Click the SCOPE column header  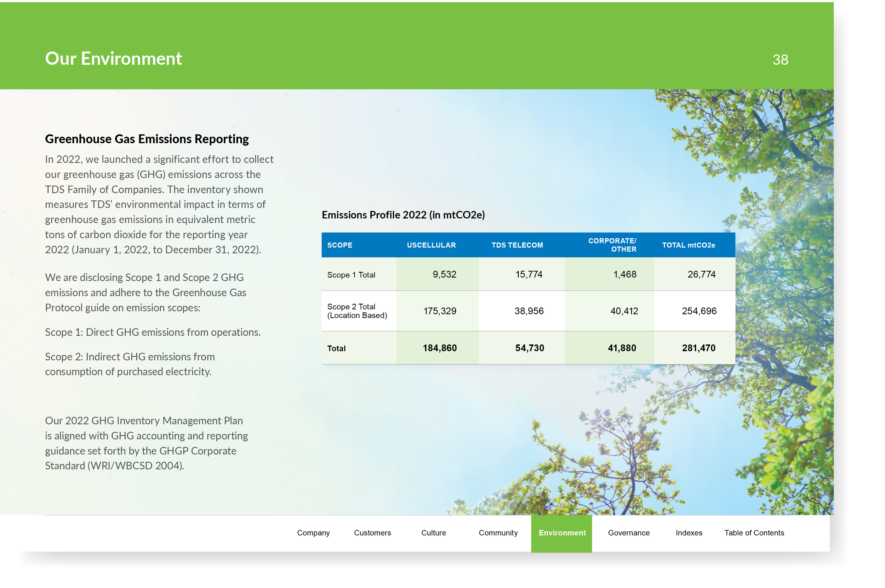(339, 245)
